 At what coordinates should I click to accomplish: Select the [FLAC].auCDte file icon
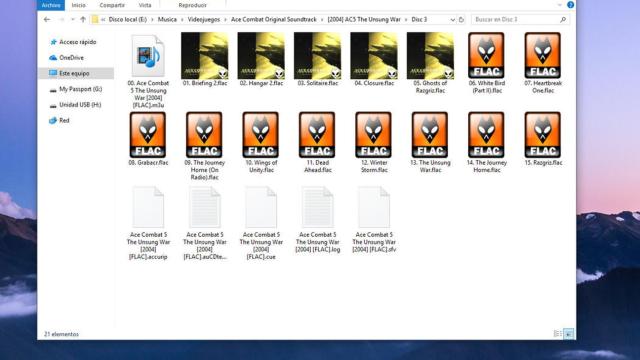tap(204, 207)
